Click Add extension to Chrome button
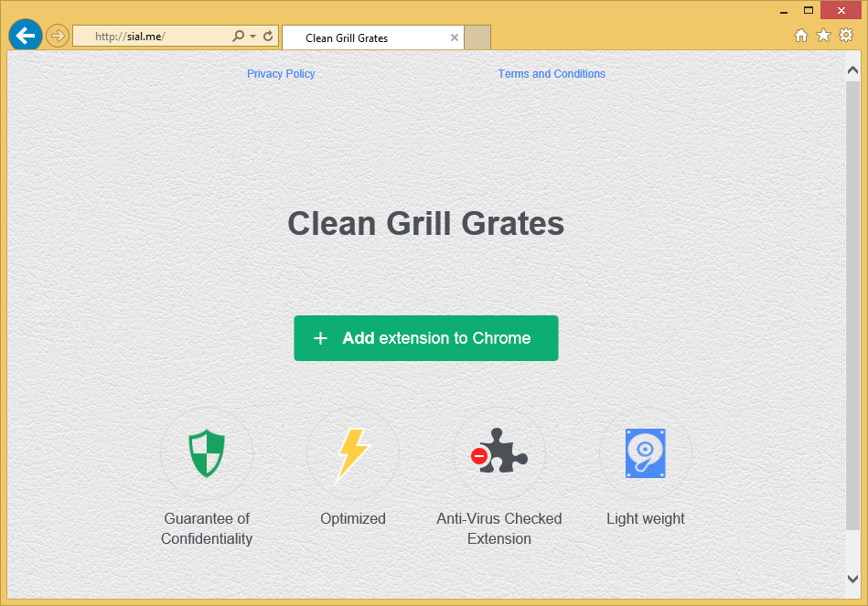 pyautogui.click(x=425, y=338)
